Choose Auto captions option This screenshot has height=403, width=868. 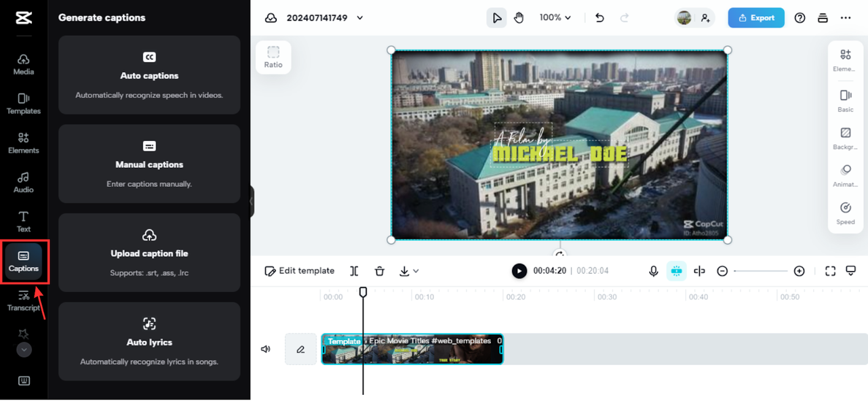click(x=149, y=75)
